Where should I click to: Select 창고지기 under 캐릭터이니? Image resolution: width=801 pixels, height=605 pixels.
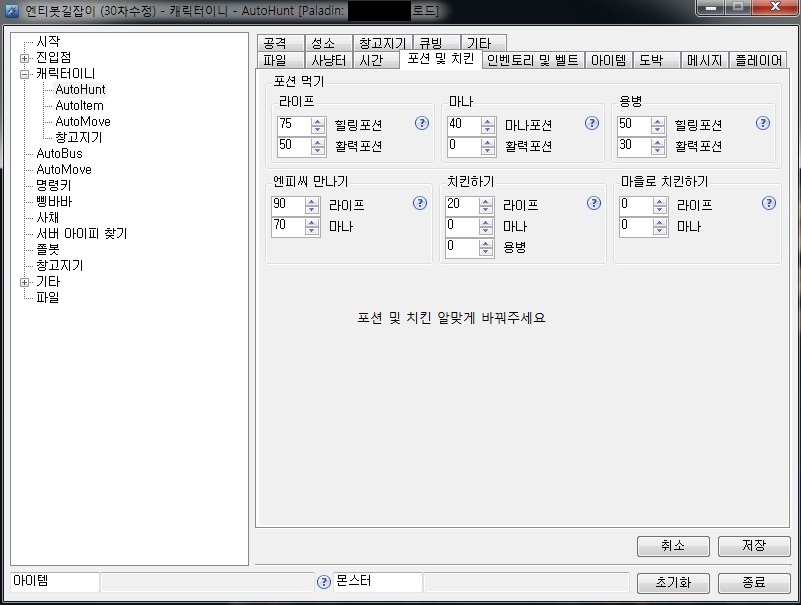point(79,137)
